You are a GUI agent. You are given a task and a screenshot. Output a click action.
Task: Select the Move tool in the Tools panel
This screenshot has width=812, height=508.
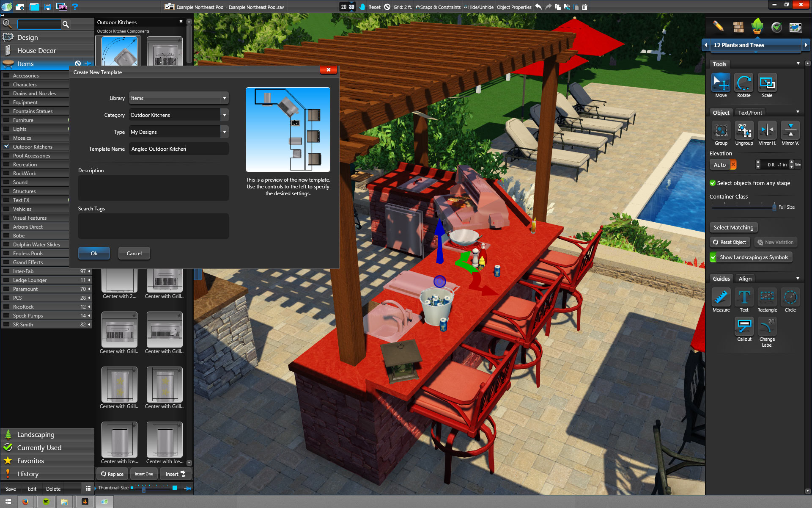pyautogui.click(x=721, y=83)
